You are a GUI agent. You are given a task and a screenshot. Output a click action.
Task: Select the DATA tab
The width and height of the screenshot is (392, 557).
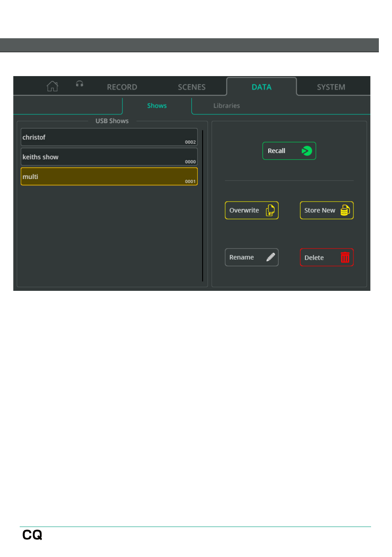click(x=261, y=87)
